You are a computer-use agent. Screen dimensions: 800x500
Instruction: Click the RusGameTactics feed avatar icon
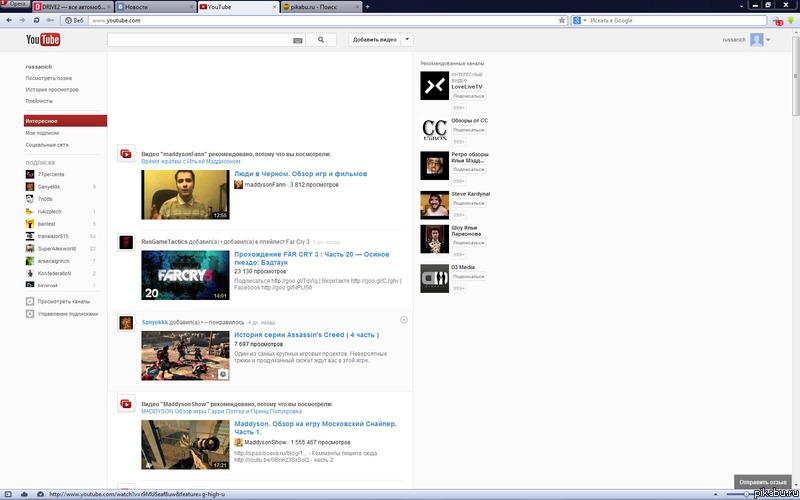click(126, 242)
